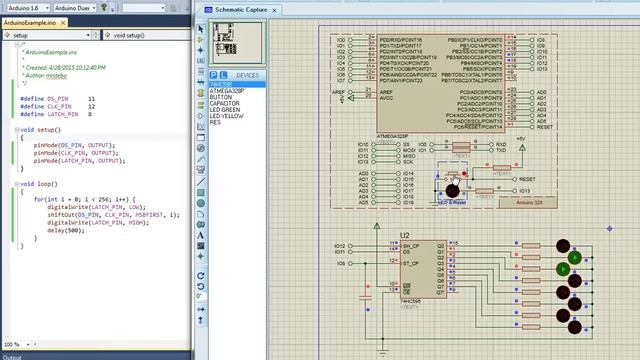
Task: Select the Device Pins tool
Action: (200, 116)
